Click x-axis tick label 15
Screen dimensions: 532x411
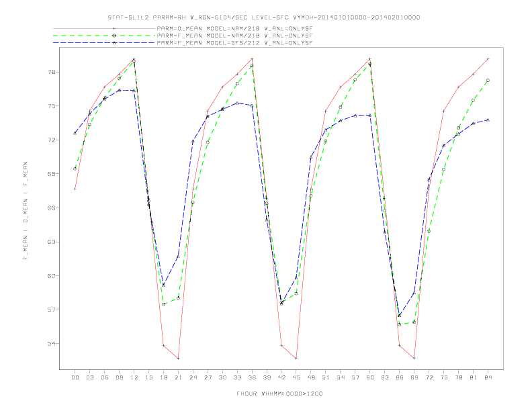148,377
